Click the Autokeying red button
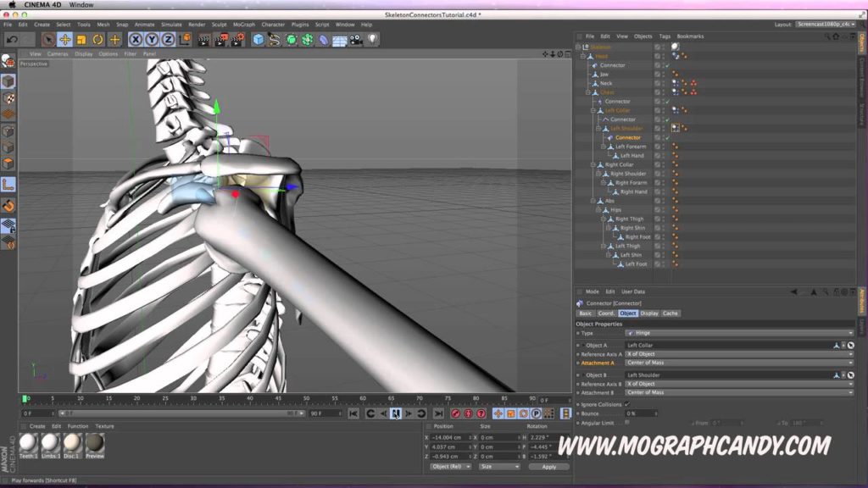The image size is (868, 488). tap(468, 413)
